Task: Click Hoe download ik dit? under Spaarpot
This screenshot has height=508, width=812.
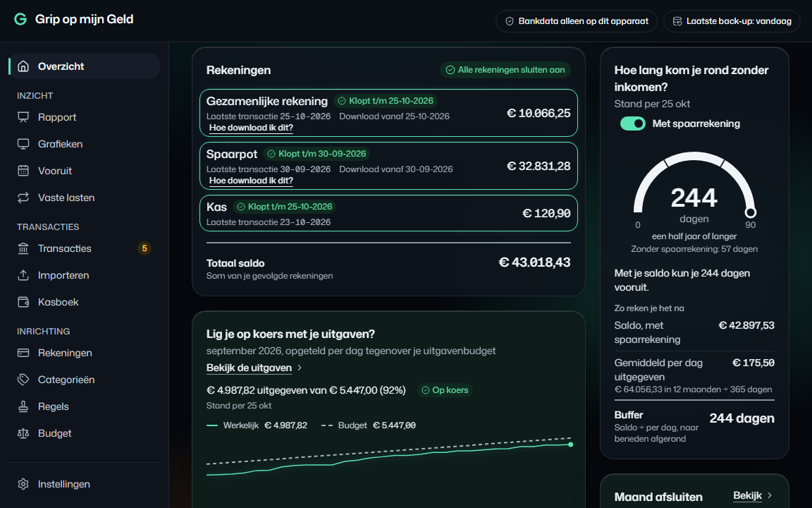Action: tap(251, 181)
